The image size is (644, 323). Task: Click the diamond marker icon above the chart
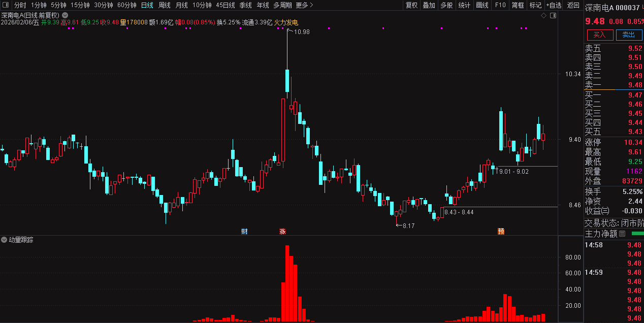pyautogui.click(x=543, y=16)
